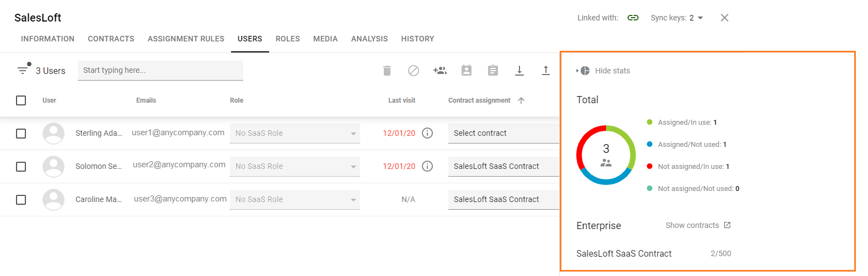868x276 pixels.
Task: Click the Enterprise section heading
Action: [598, 226]
